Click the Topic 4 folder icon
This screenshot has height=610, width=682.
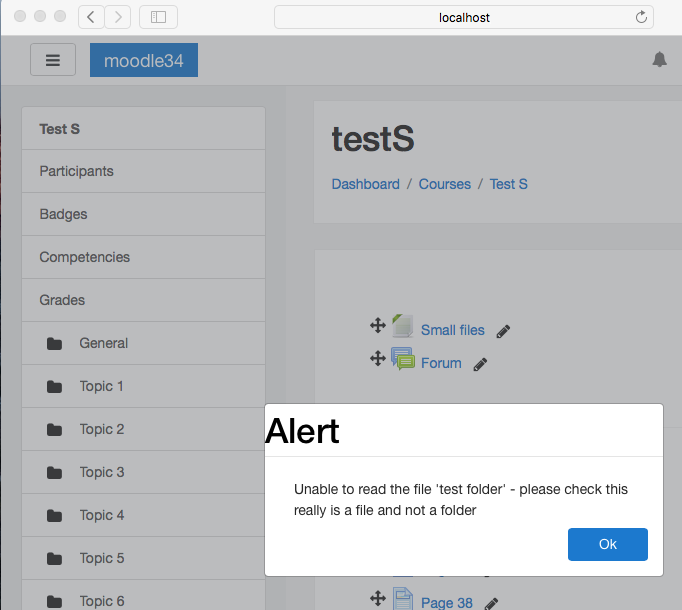coord(54,516)
